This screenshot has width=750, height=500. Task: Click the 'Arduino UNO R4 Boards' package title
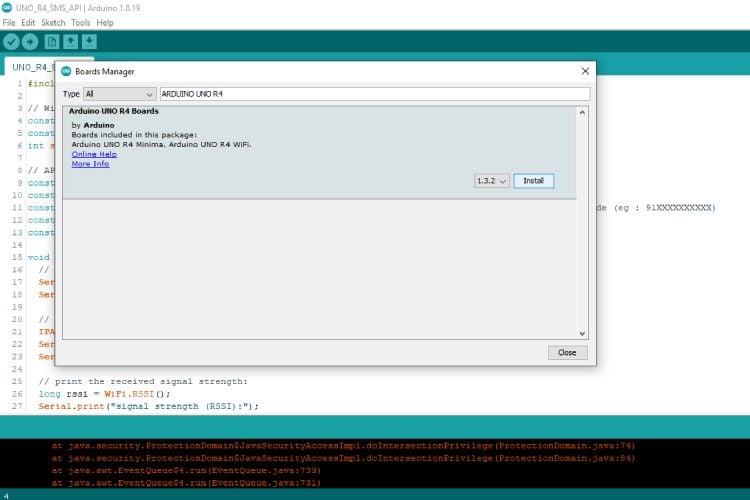(114, 111)
